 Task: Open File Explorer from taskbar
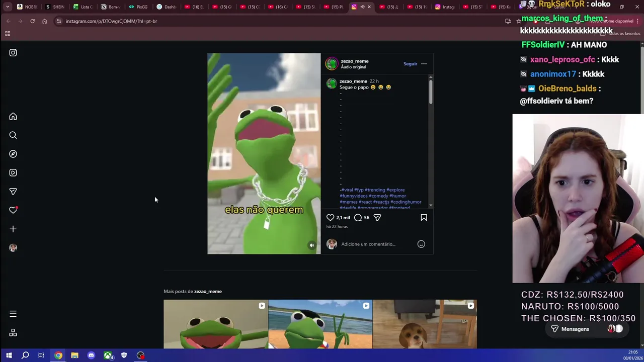74,355
